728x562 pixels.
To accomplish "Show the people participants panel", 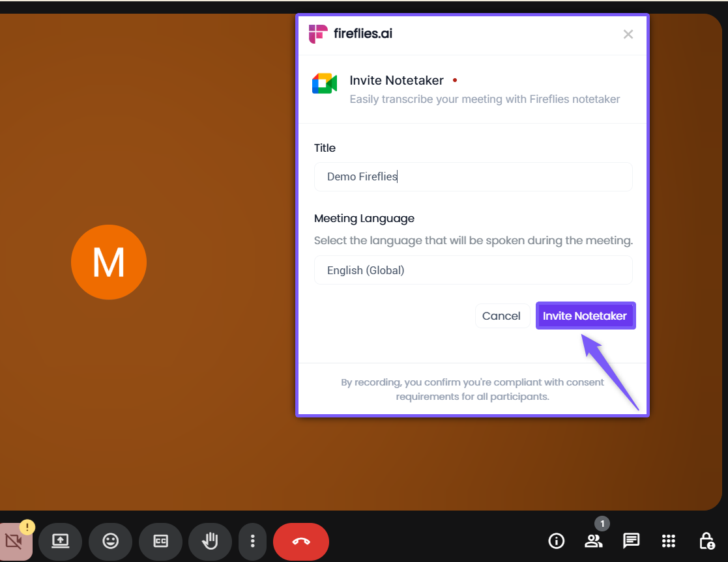I will [593, 541].
